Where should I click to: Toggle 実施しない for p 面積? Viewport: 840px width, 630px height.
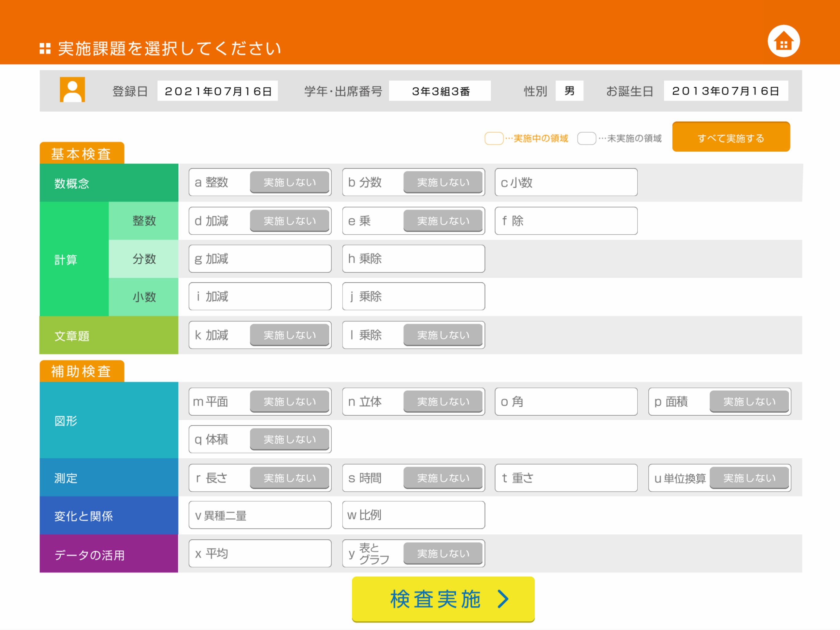[749, 402]
